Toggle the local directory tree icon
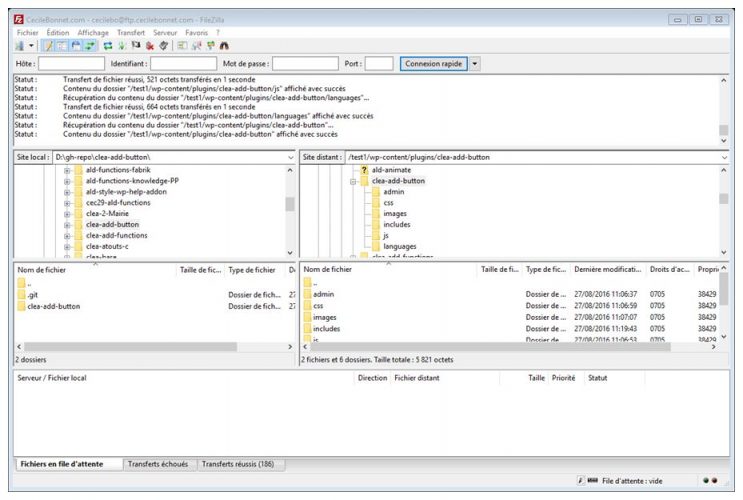743x500 pixels. coord(62,45)
